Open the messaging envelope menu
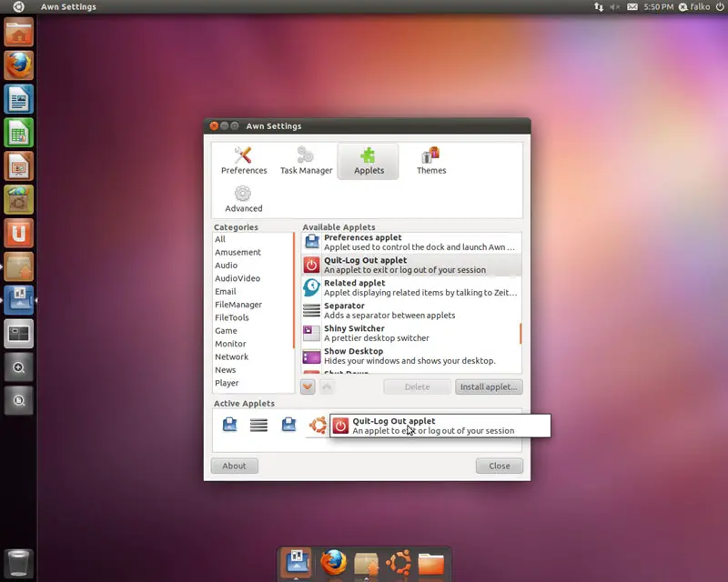Viewport: 728px width, 582px height. [x=632, y=7]
